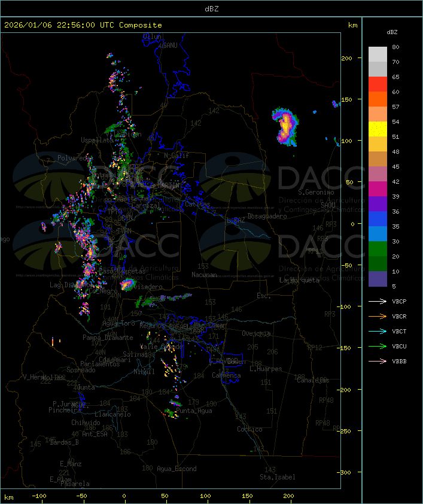Click the Uspallata label on the map
The height and width of the screenshot is (504, 423).
coord(96,140)
